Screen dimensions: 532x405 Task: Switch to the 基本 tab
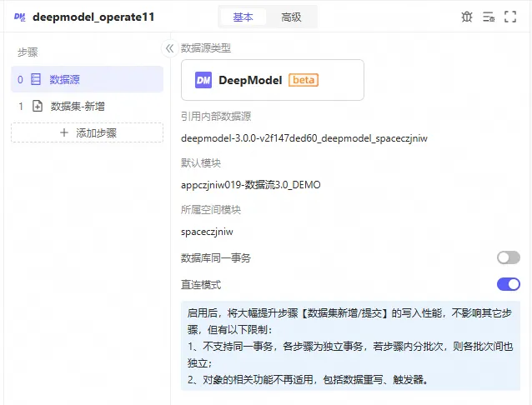point(243,17)
